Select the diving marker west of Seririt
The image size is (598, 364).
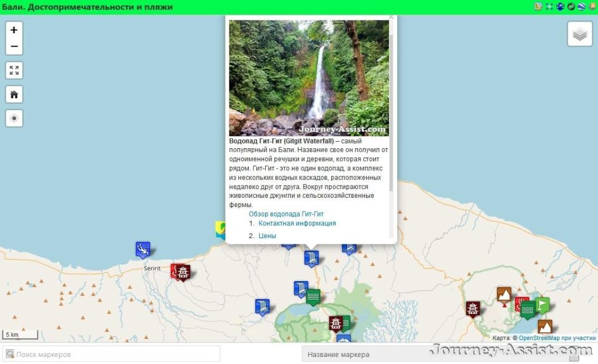point(142,250)
